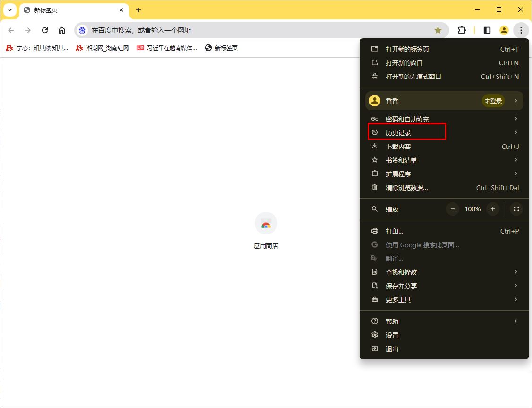This screenshot has height=408, width=532.
Task: Expand the 帮助 submenu chevron
Action: [516, 321]
